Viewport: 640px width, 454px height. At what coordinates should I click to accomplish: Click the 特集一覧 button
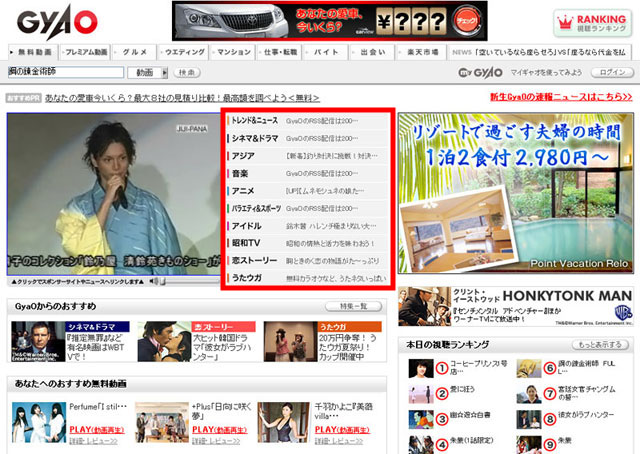(353, 306)
